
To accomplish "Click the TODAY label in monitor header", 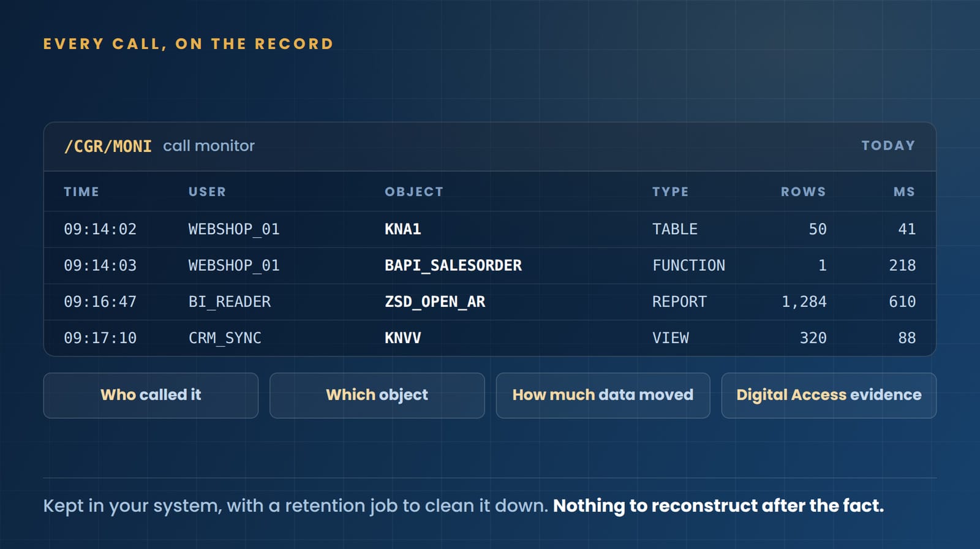I will point(888,146).
